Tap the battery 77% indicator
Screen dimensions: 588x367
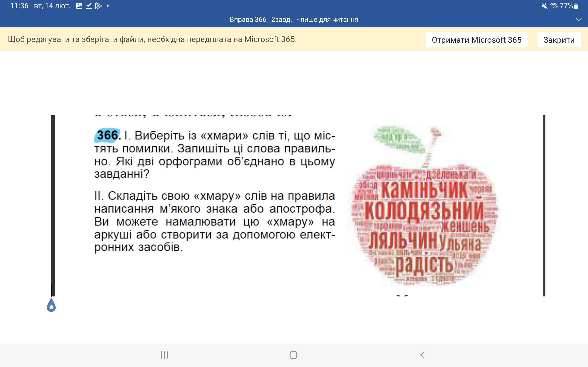(x=568, y=6)
